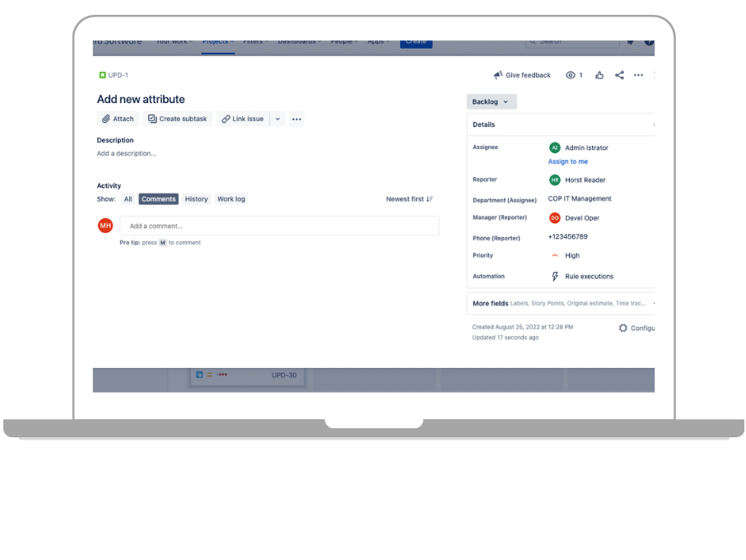The width and height of the screenshot is (746, 560).
Task: Click the automation lightning bolt icon
Action: tap(555, 277)
